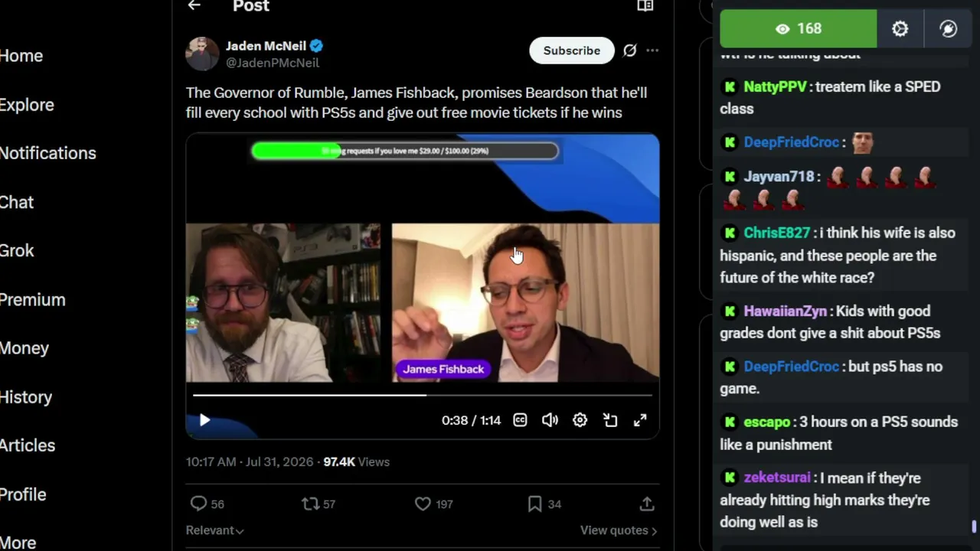980x551 pixels.
Task: Open picture-in-picture on video player
Action: pyautogui.click(x=610, y=420)
